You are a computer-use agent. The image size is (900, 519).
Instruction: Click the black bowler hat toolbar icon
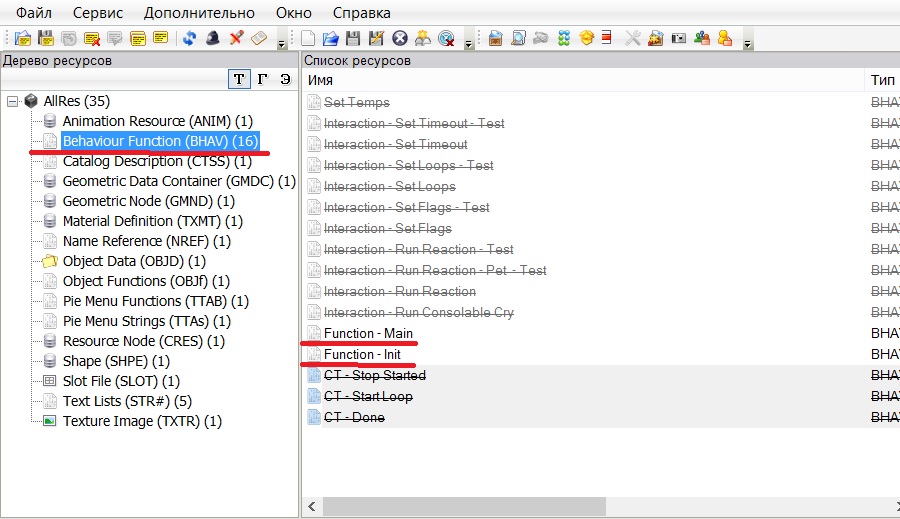(212, 38)
